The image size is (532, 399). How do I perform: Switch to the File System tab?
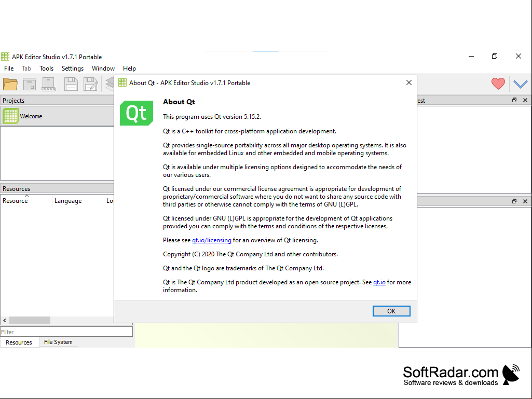pos(58,342)
